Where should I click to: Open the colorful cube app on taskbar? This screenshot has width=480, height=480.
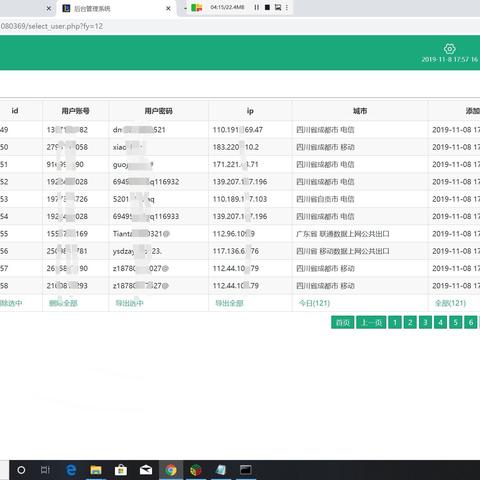click(196, 470)
